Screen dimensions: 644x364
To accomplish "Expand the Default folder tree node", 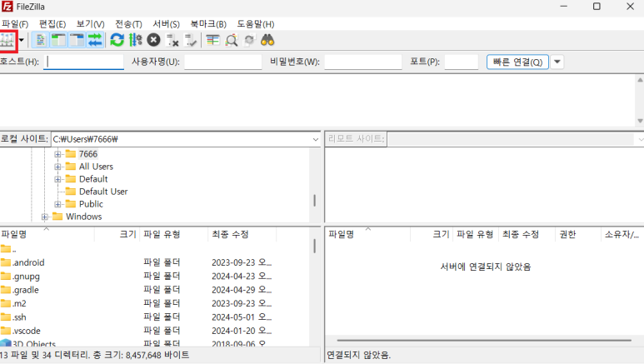I will [57, 180].
